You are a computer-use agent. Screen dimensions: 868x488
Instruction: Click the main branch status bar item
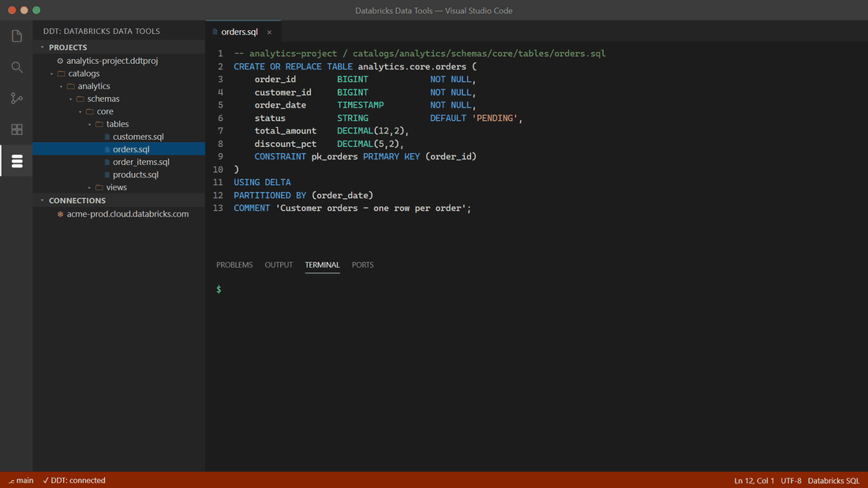[21, 480]
